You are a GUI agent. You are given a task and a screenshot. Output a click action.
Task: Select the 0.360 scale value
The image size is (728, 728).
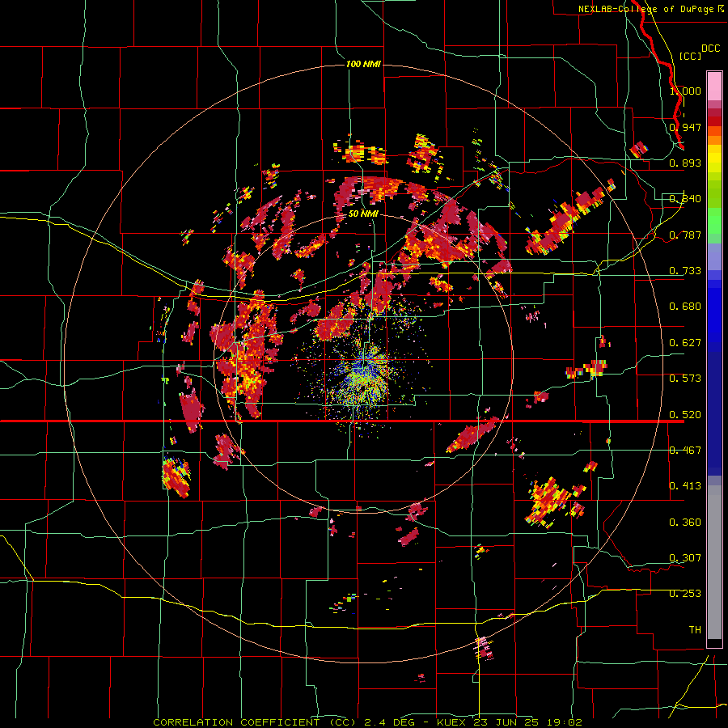click(685, 523)
